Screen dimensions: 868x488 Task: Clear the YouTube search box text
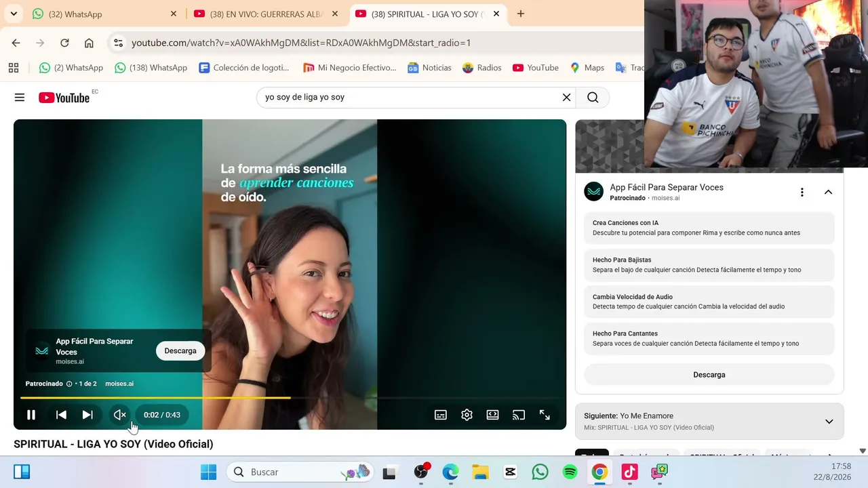567,98
